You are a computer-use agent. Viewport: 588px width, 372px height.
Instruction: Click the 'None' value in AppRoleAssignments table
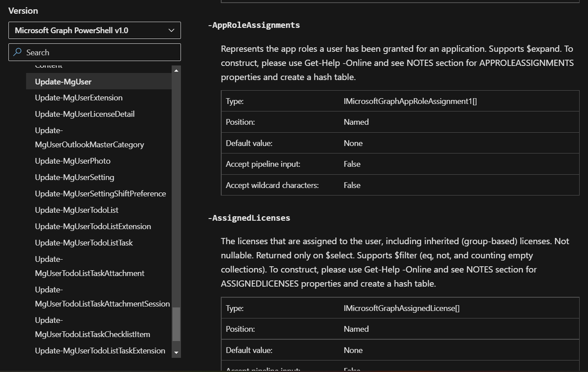tap(353, 143)
